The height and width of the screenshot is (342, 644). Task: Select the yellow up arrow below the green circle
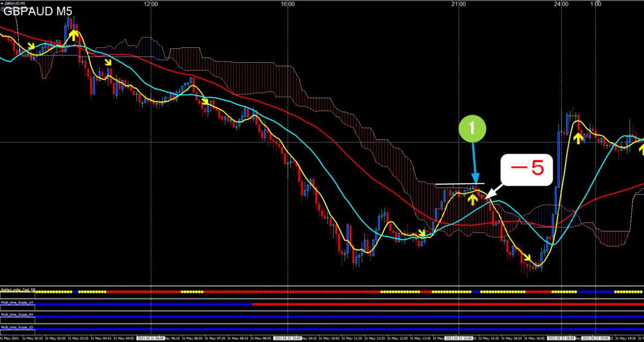[x=472, y=200]
